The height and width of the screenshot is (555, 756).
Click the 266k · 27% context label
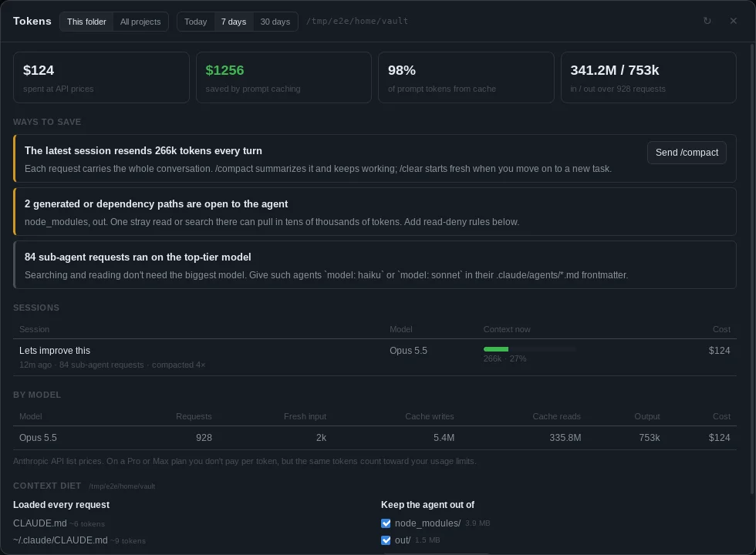(505, 358)
